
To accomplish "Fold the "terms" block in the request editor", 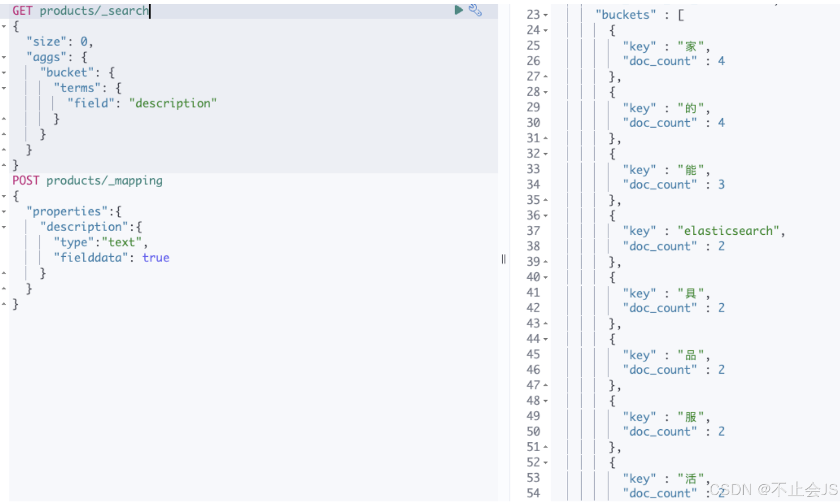I will click(4, 88).
